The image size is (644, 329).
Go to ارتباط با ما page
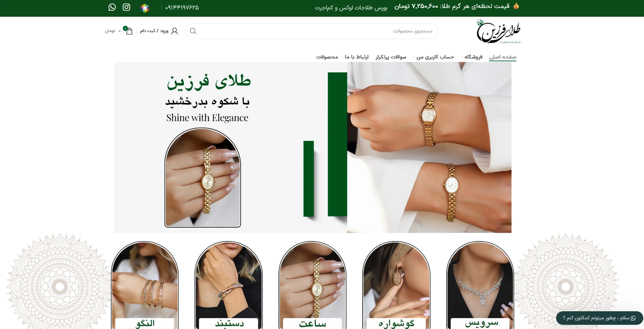click(357, 57)
